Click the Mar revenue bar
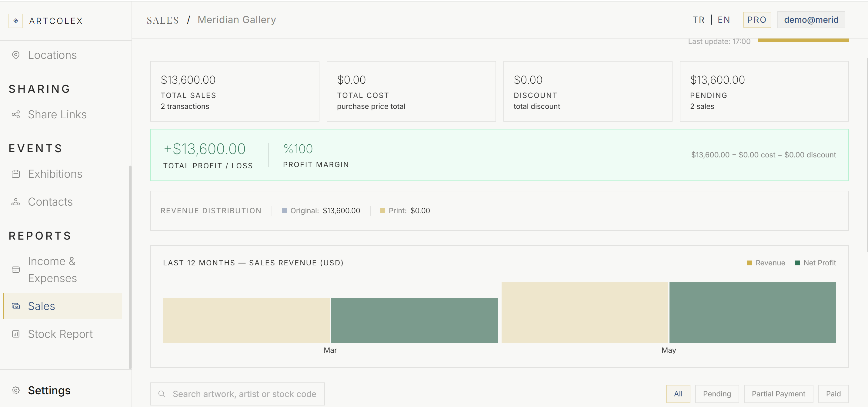Image resolution: width=868 pixels, height=407 pixels. [x=246, y=320]
